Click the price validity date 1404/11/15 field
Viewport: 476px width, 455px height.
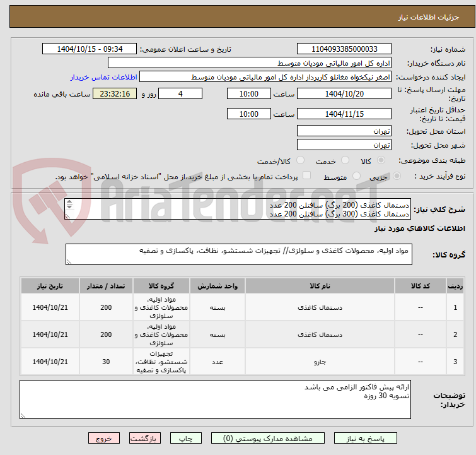(x=344, y=114)
